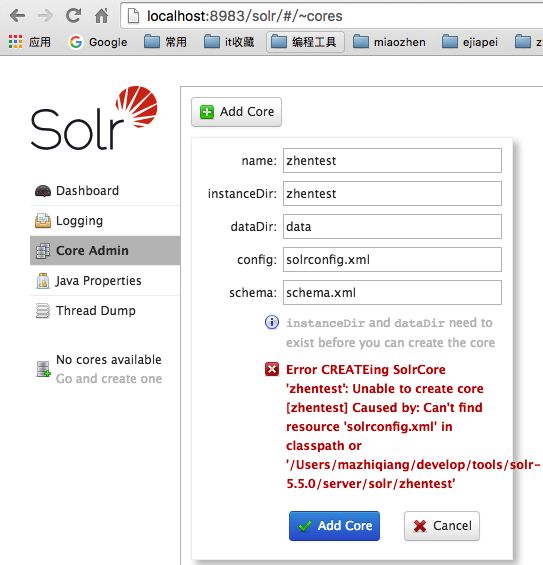Click the instanceDir and dataDir note text
The image size is (543, 565).
click(391, 333)
